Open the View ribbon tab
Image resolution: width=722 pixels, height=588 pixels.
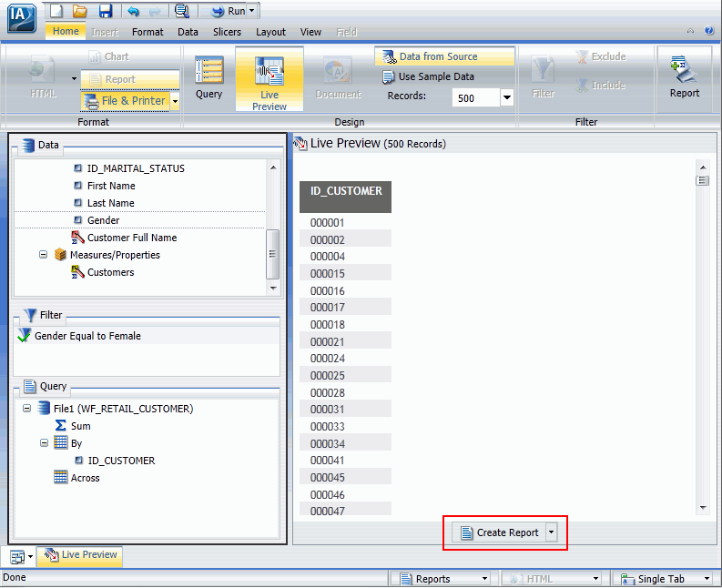[310, 32]
